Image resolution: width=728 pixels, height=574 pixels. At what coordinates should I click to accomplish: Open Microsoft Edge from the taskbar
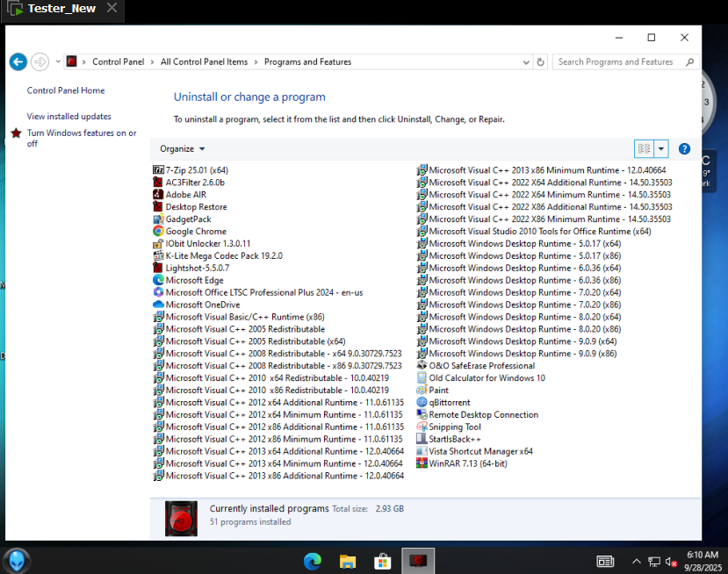pyautogui.click(x=313, y=562)
